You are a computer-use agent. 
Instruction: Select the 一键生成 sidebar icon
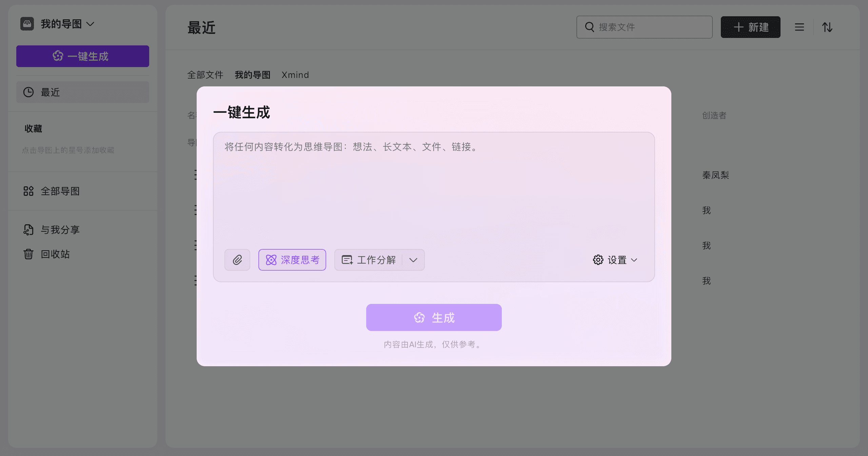57,56
